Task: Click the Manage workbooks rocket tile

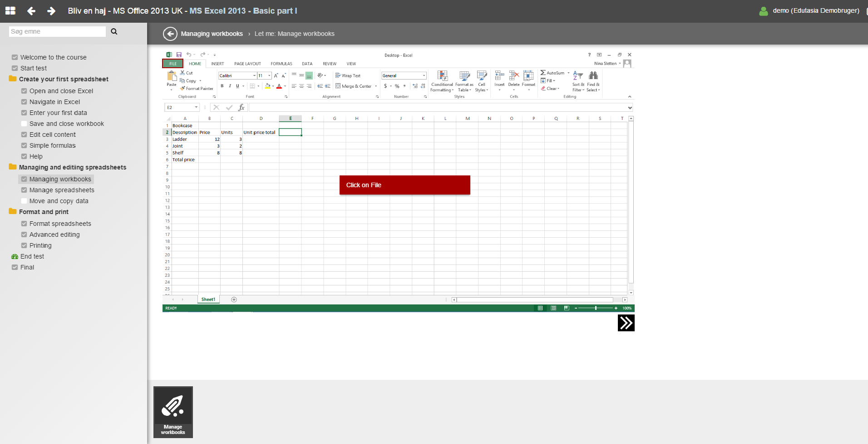Action: 173,412
